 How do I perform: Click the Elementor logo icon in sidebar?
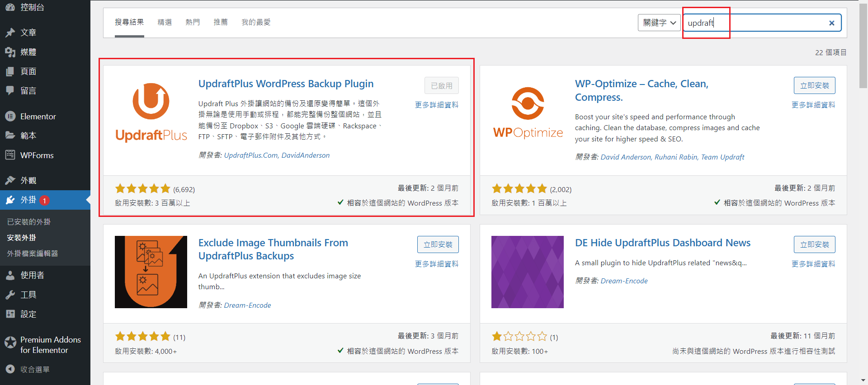coord(10,116)
